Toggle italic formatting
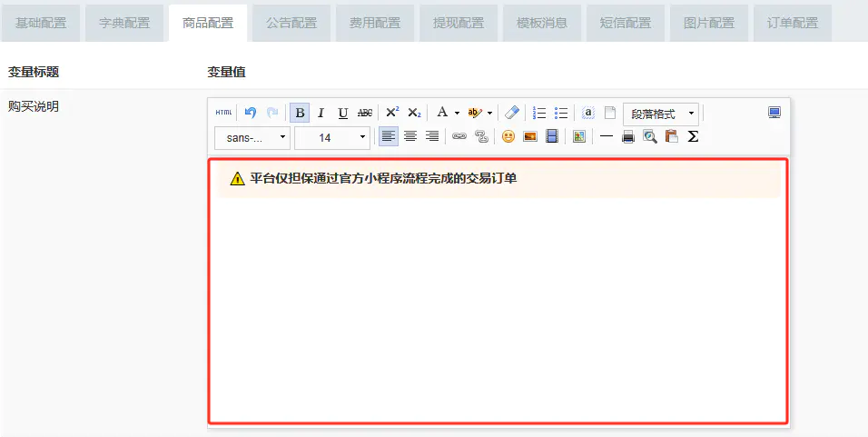Screen dimensions: 868x437 point(321,113)
